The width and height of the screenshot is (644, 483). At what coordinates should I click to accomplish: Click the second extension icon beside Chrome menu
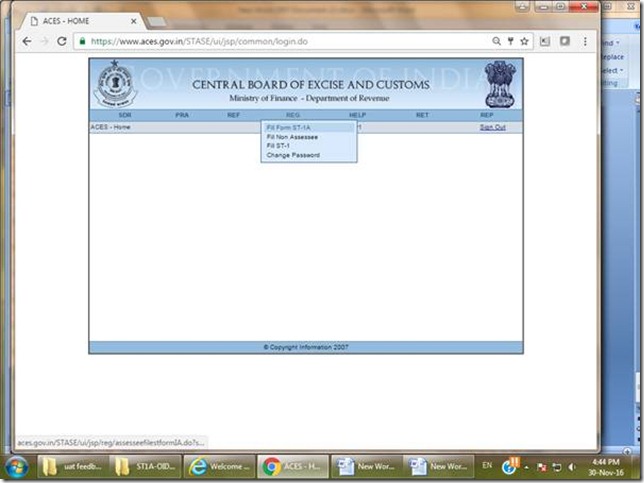pyautogui.click(x=565, y=41)
